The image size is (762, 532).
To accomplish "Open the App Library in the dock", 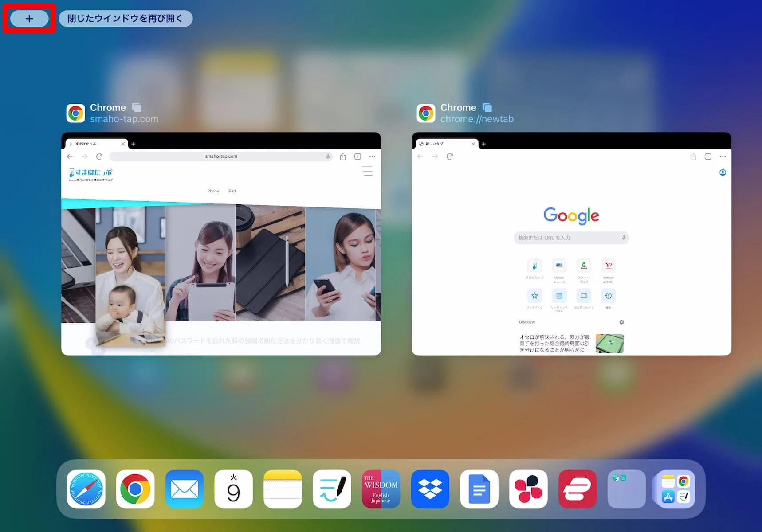I will click(675, 489).
